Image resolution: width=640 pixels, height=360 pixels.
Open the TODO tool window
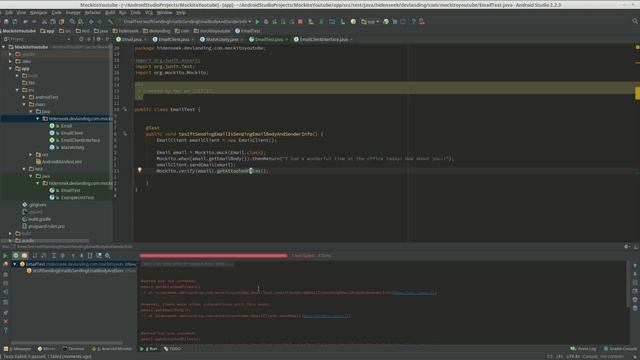tap(172, 349)
